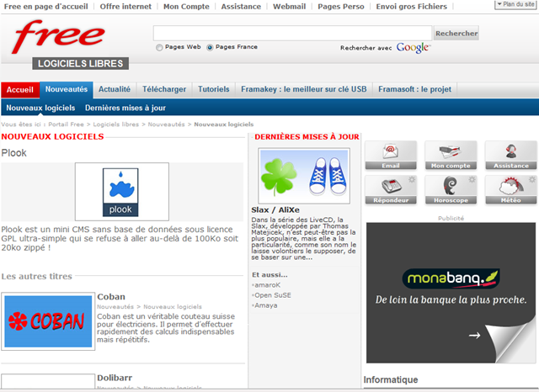Click the Nouveautés breadcrumb link

pos(167,124)
